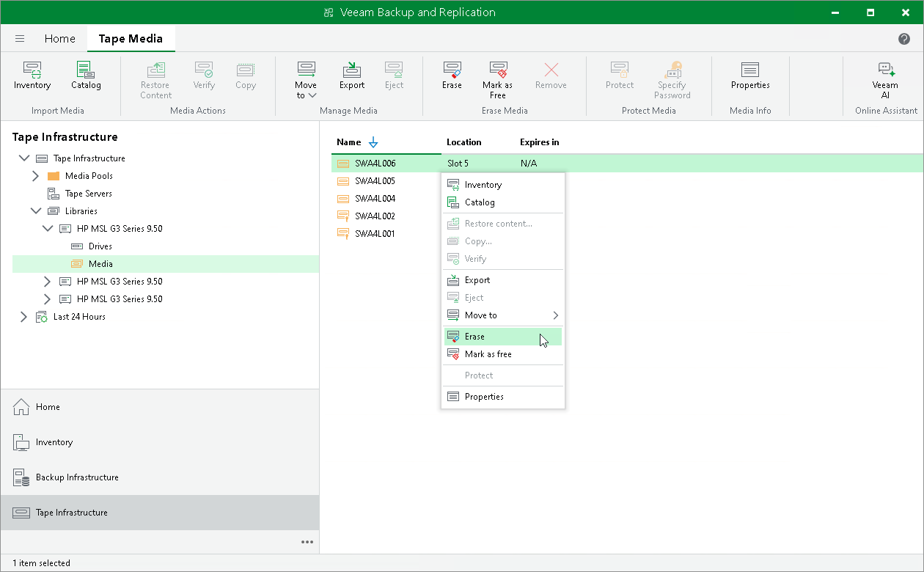Select tape SWA4L001

click(x=375, y=234)
